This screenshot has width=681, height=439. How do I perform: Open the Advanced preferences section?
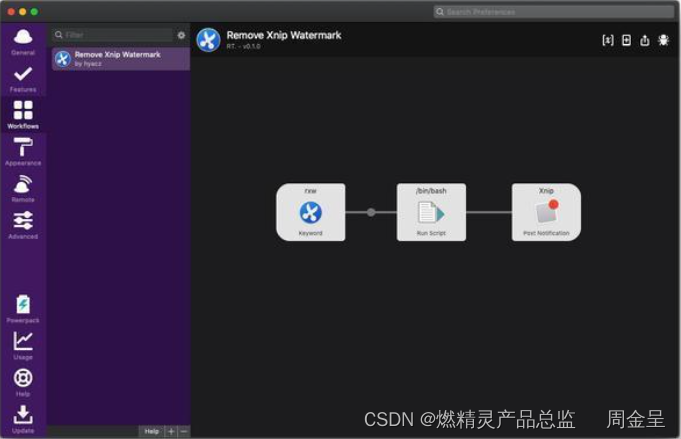[x=23, y=225]
